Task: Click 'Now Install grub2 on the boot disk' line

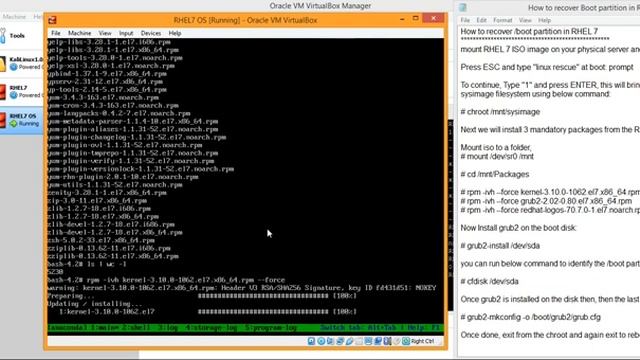Action: tap(518, 228)
